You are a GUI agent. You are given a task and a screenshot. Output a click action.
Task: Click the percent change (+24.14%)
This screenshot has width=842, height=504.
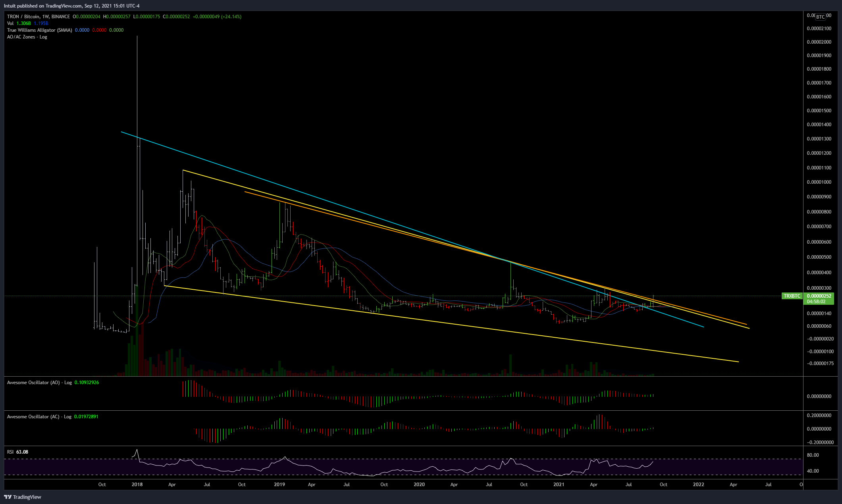pos(231,17)
